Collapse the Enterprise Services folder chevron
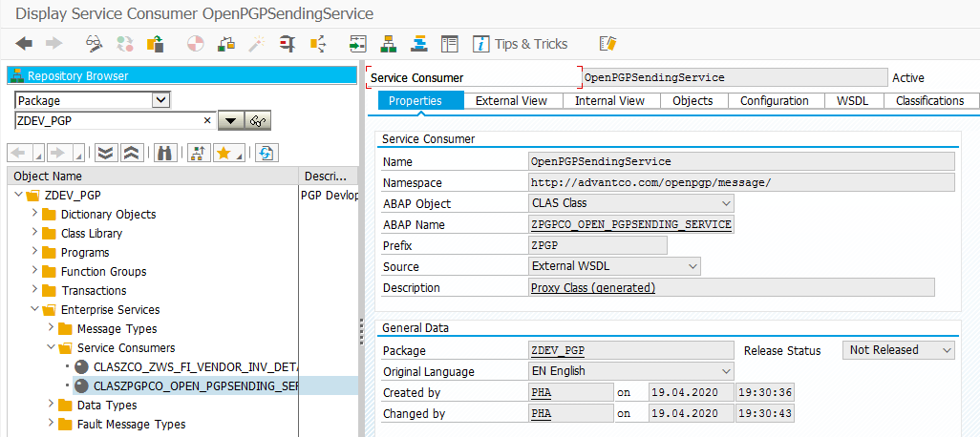Image resolution: width=980 pixels, height=437 pixels. click(34, 310)
